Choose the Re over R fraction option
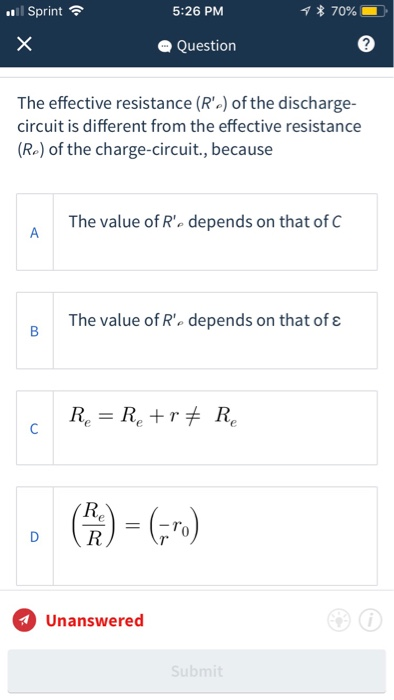The image size is (394, 700). [x=197, y=537]
